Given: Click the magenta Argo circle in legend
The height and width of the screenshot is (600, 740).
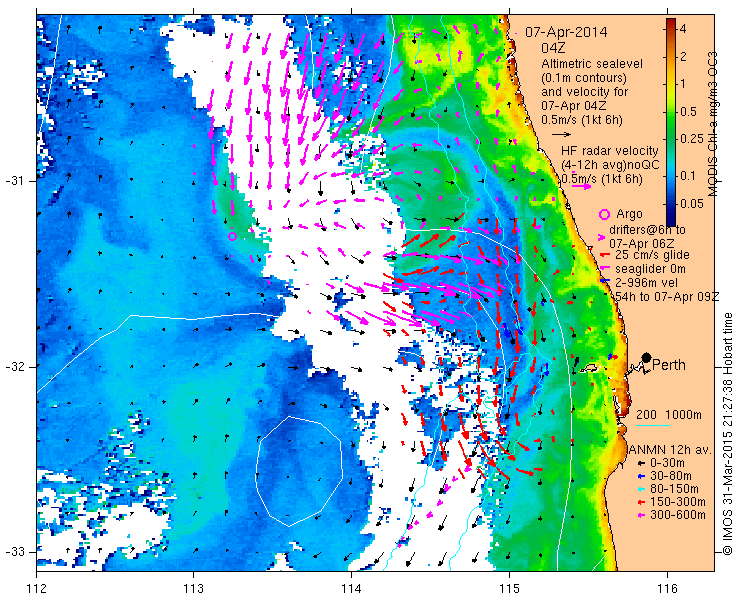Looking at the screenshot, I should 604,214.
